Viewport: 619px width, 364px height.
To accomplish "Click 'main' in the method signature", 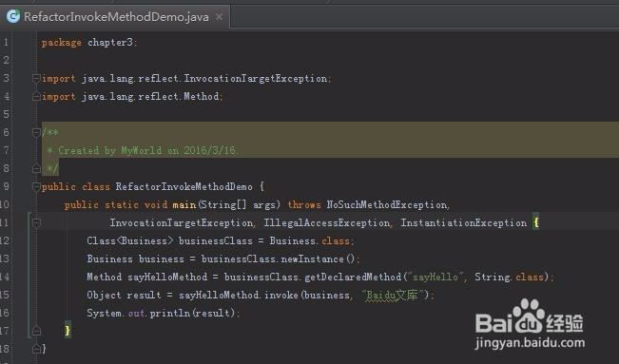I will (184, 205).
